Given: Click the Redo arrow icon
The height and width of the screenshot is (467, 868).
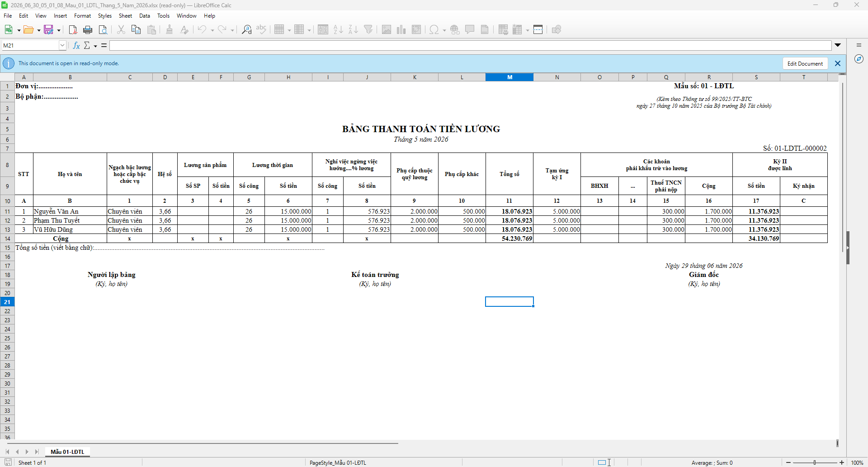Looking at the screenshot, I should pos(222,30).
